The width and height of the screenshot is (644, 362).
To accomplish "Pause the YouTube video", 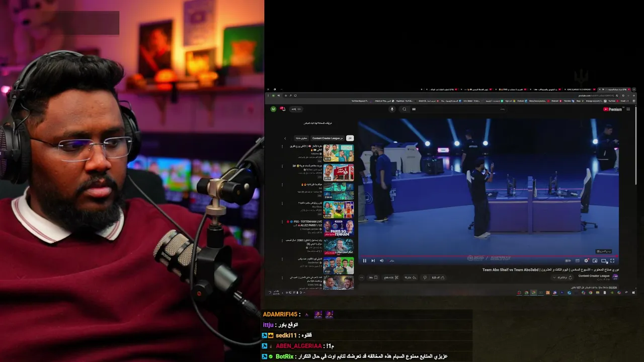I will [x=364, y=260].
